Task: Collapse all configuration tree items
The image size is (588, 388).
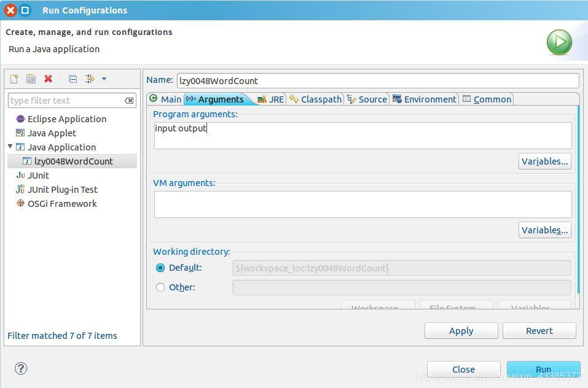Action: click(x=73, y=79)
